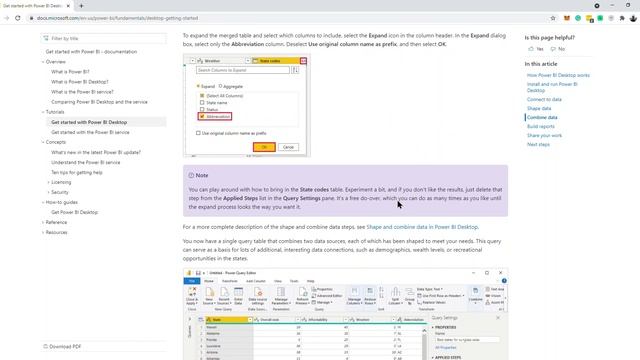Expand the Security tree node

coord(49,192)
